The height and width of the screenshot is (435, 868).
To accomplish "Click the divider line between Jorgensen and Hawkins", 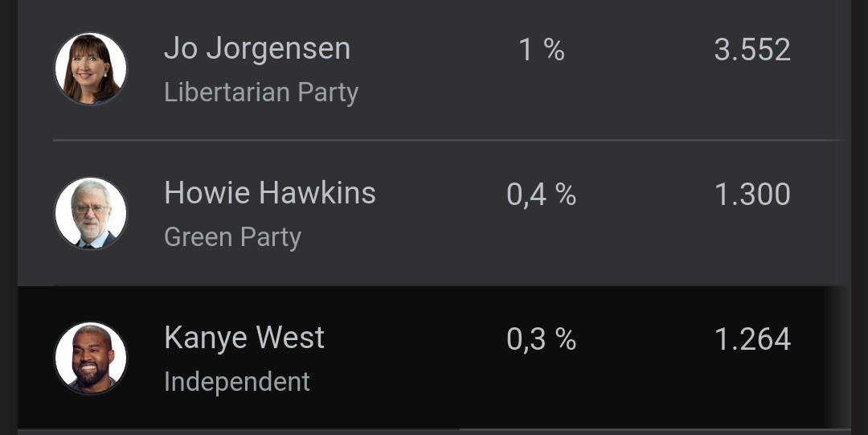I will pos(448,141).
